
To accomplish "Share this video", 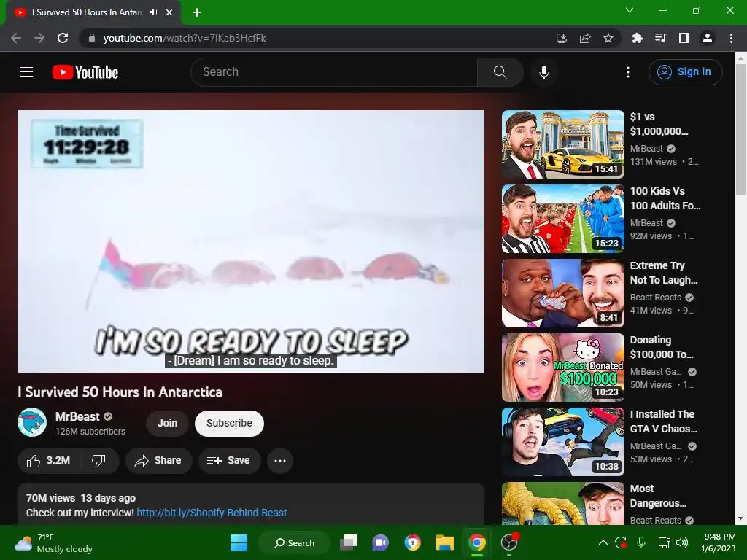I will tap(158, 461).
